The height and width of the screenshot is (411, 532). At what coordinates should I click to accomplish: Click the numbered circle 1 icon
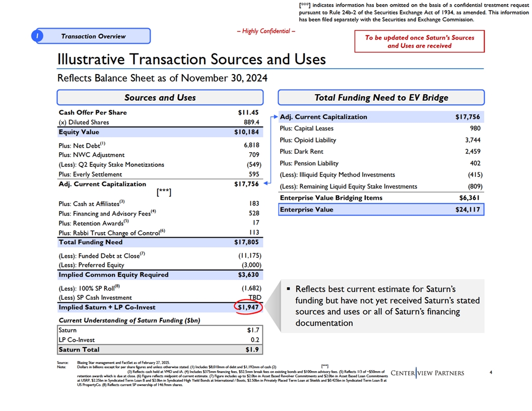click(x=39, y=36)
